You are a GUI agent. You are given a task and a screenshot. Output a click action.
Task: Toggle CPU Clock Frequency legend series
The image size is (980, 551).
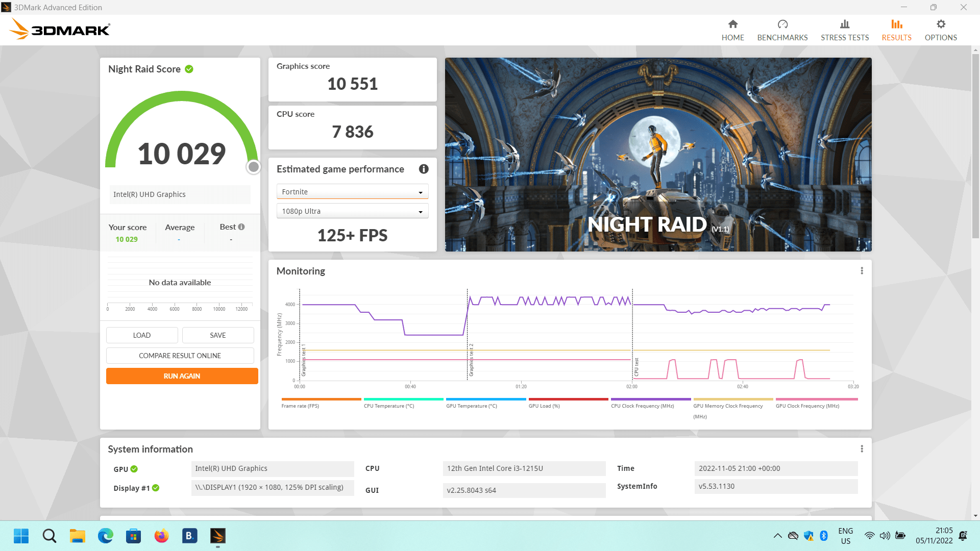642,406
